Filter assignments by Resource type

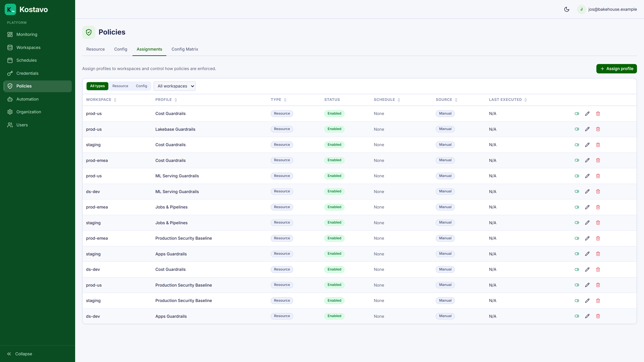120,86
